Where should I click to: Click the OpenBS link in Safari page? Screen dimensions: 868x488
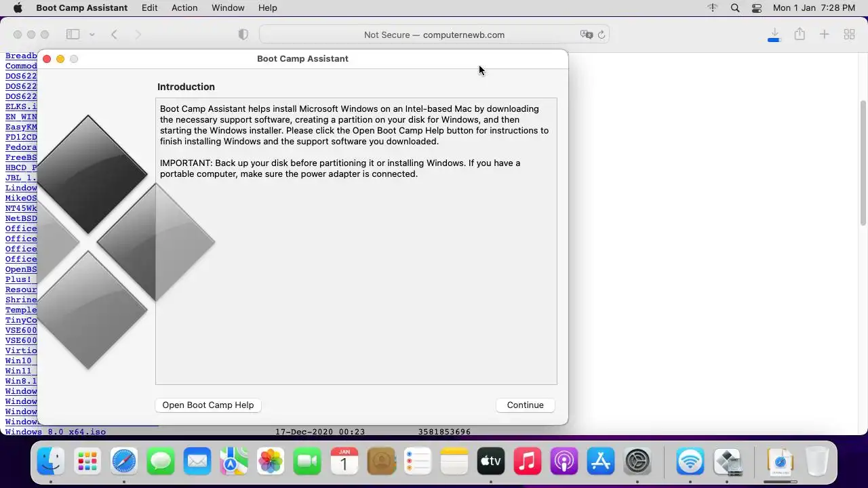[21, 269]
